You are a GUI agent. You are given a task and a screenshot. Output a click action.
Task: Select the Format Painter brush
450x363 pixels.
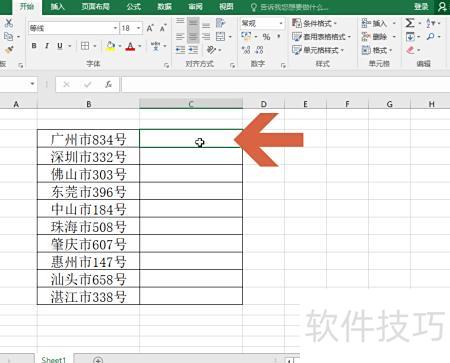pos(9,50)
